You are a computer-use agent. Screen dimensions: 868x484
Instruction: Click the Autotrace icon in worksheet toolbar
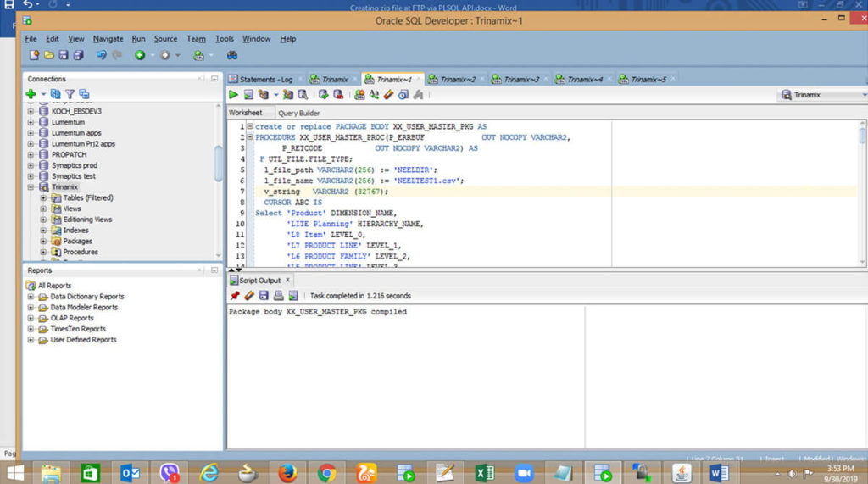point(288,95)
